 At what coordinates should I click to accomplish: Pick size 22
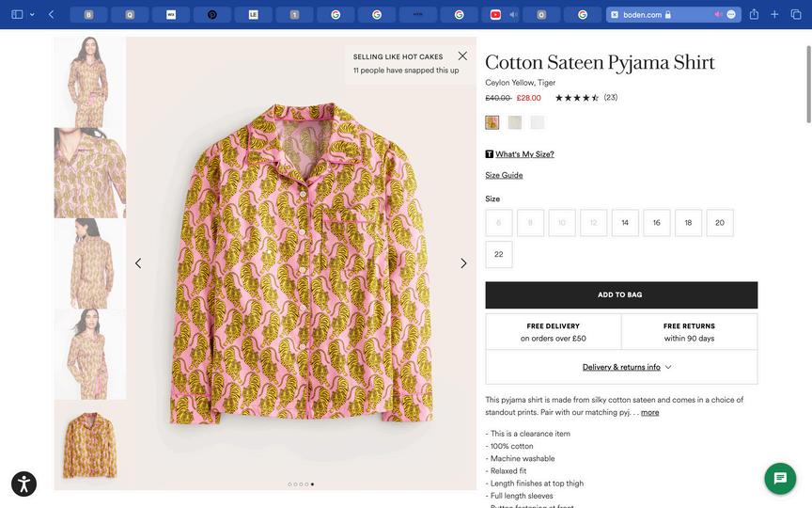pos(499,254)
